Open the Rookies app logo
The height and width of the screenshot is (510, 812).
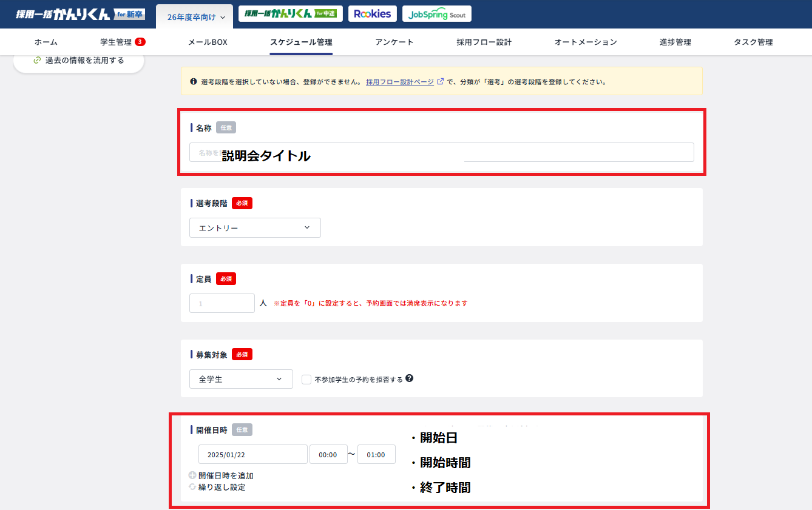click(372, 13)
